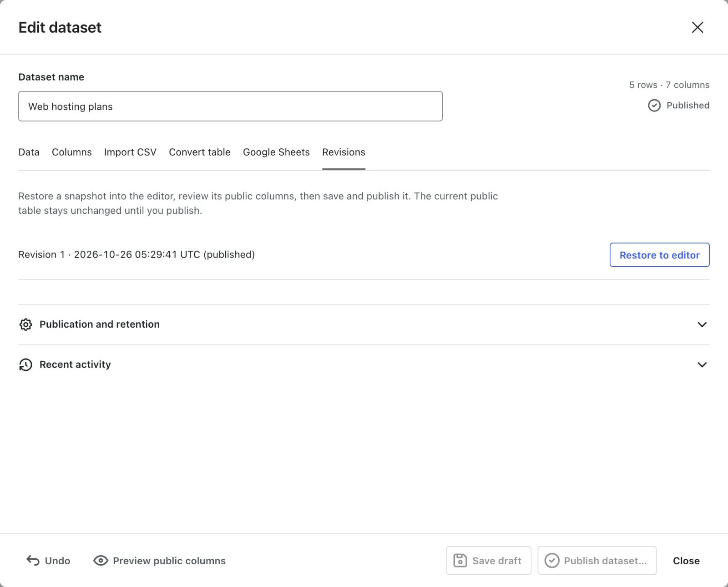Click the Save draft label

point(497,561)
